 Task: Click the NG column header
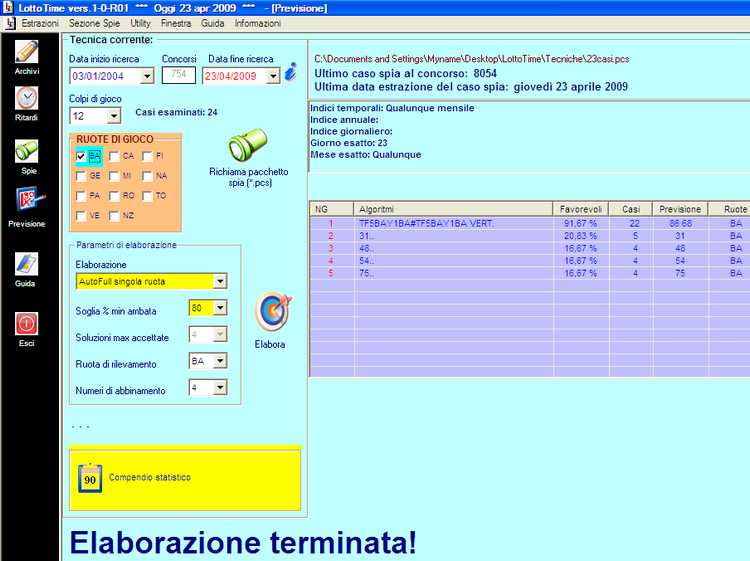[x=331, y=209]
